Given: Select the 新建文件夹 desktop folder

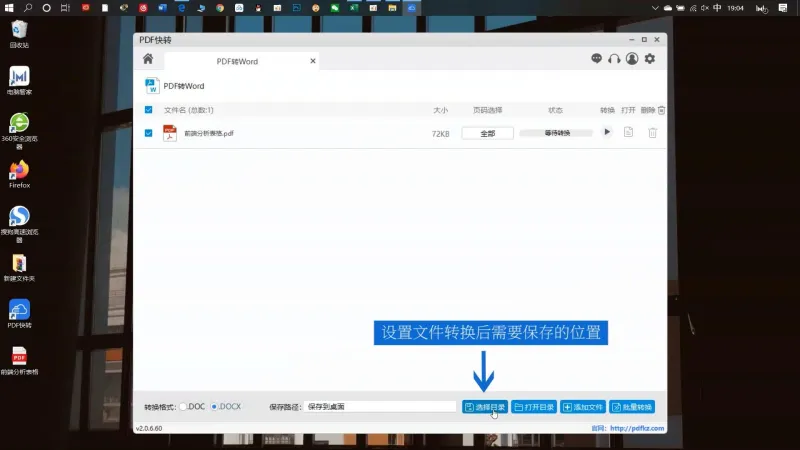Looking at the screenshot, I should click(x=19, y=268).
